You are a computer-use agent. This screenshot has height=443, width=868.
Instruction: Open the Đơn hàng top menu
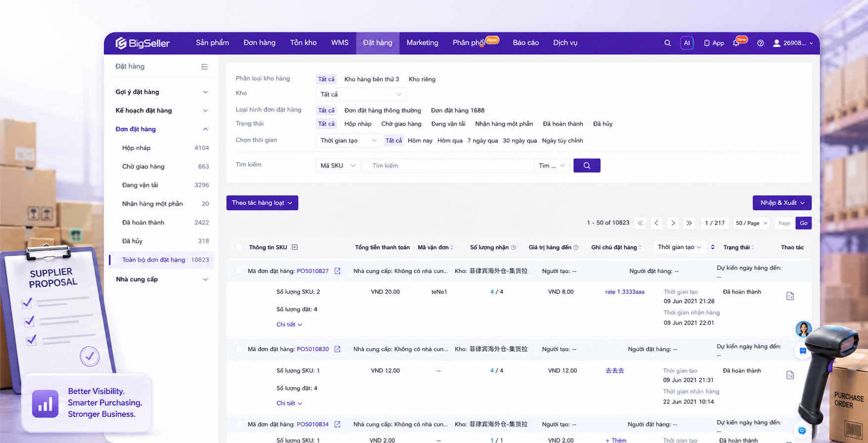(x=260, y=43)
